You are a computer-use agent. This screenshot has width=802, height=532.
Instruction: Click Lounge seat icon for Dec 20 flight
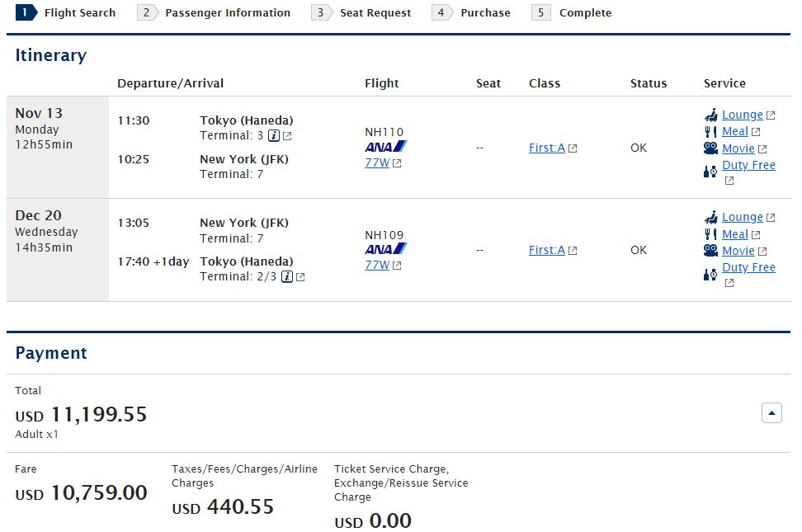point(710,217)
